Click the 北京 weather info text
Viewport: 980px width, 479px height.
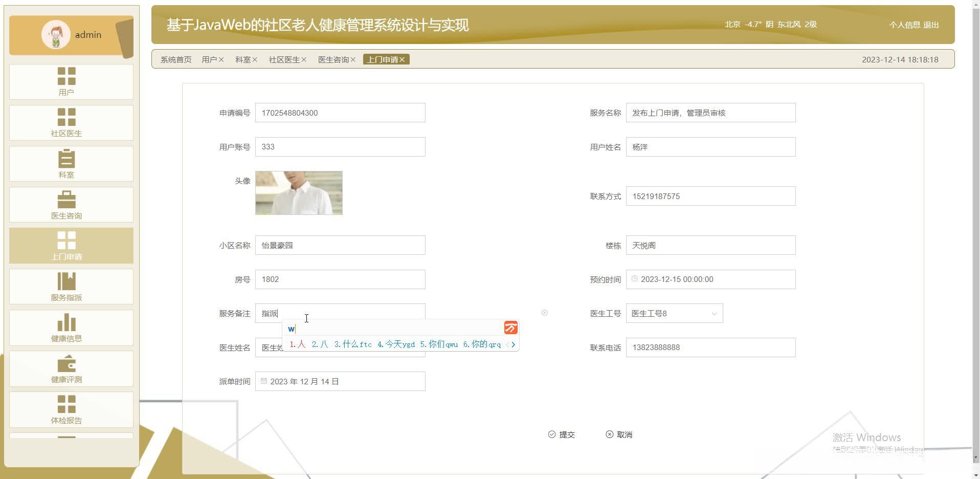coord(770,25)
